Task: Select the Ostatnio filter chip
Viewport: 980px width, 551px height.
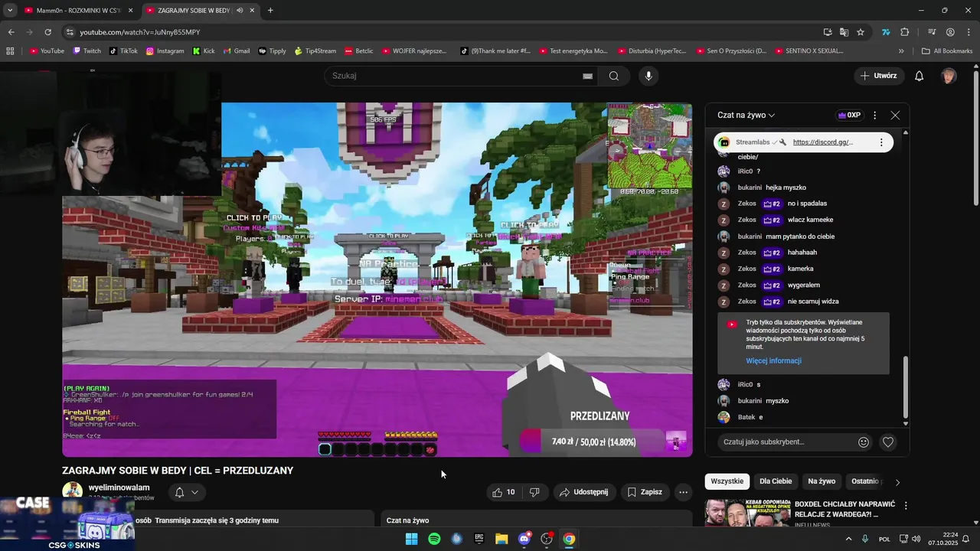Action: (x=864, y=481)
